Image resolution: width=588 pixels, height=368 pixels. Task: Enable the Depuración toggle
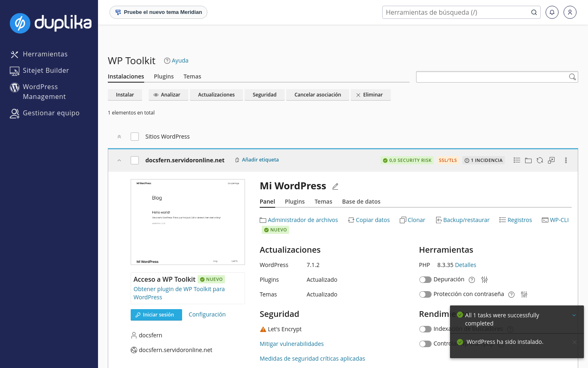pyautogui.click(x=425, y=280)
